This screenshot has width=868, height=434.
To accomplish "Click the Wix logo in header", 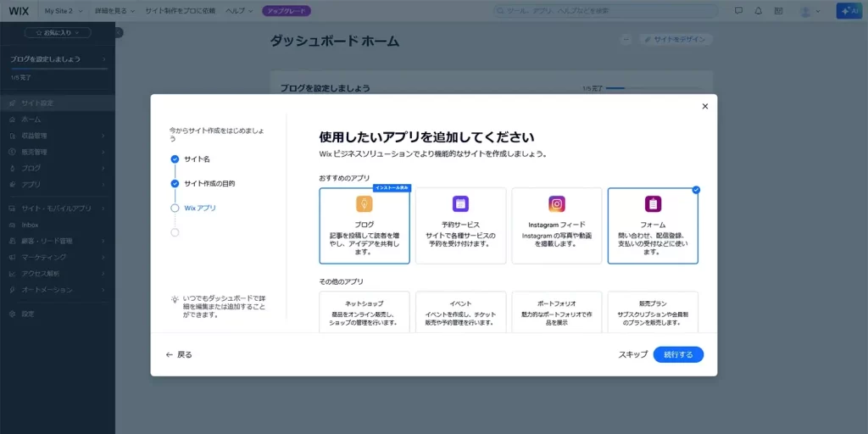I will (x=19, y=11).
